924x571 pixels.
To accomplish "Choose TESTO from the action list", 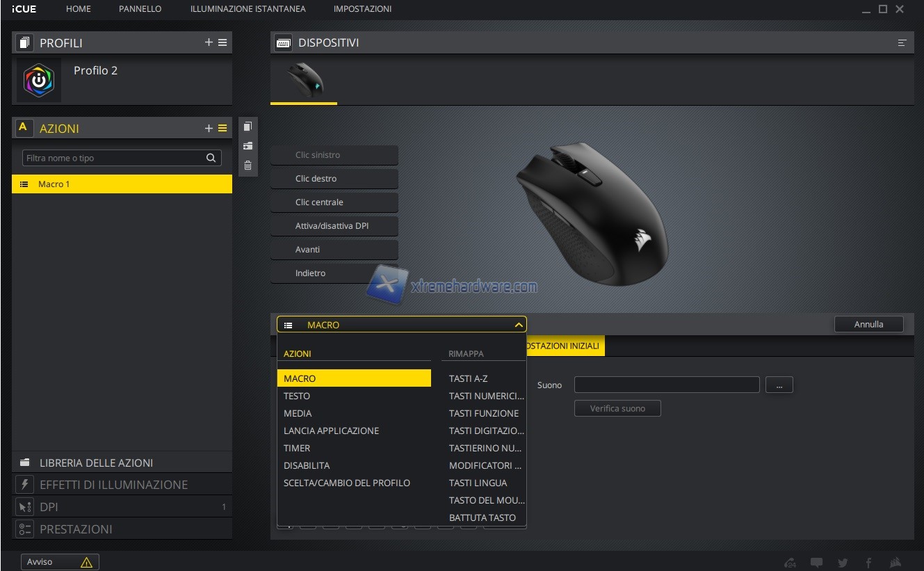I will [297, 396].
